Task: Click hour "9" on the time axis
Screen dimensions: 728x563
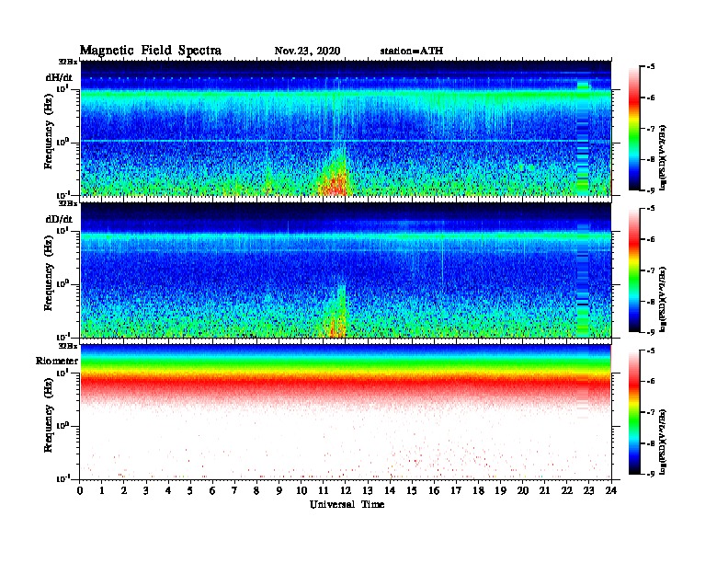Action: 279,491
